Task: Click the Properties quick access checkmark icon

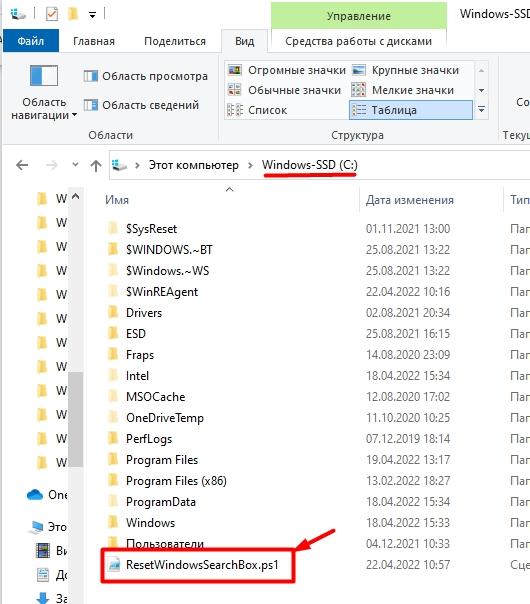Action: pos(52,14)
